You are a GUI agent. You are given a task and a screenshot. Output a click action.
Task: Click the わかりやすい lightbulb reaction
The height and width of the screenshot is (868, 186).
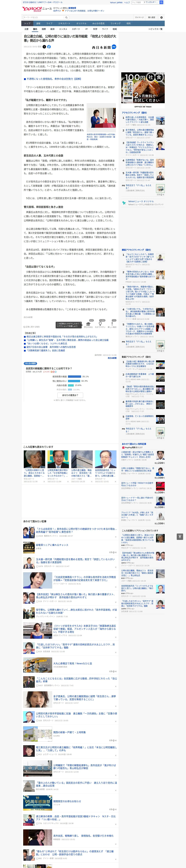[100, 323]
